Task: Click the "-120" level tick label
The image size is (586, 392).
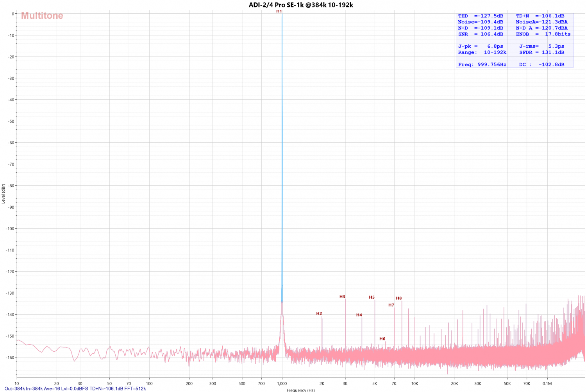Action: pyautogui.click(x=10, y=272)
